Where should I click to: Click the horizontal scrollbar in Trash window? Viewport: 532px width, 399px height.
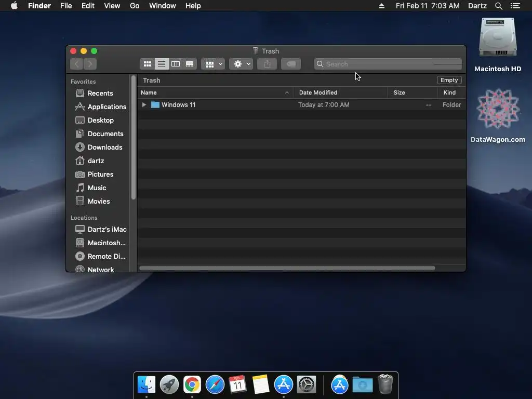tap(287, 268)
